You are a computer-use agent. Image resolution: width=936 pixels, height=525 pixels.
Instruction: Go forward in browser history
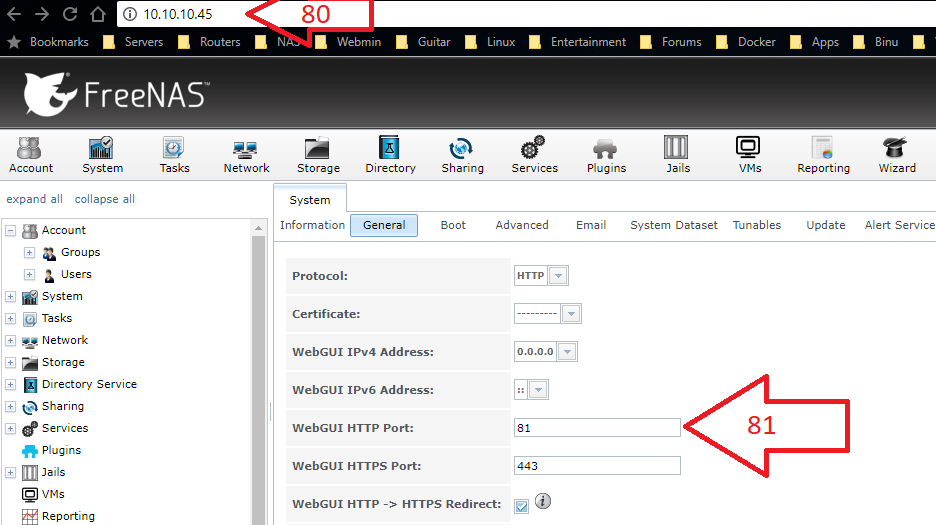coord(42,14)
